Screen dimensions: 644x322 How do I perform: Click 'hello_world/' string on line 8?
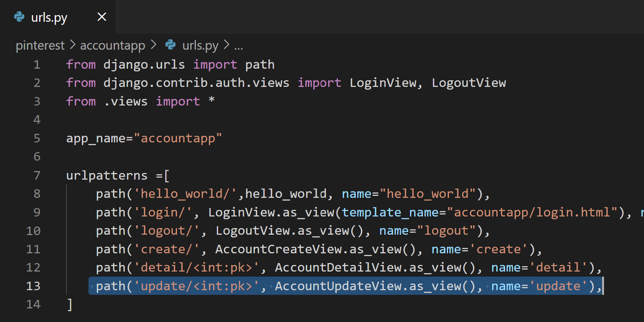185,194
